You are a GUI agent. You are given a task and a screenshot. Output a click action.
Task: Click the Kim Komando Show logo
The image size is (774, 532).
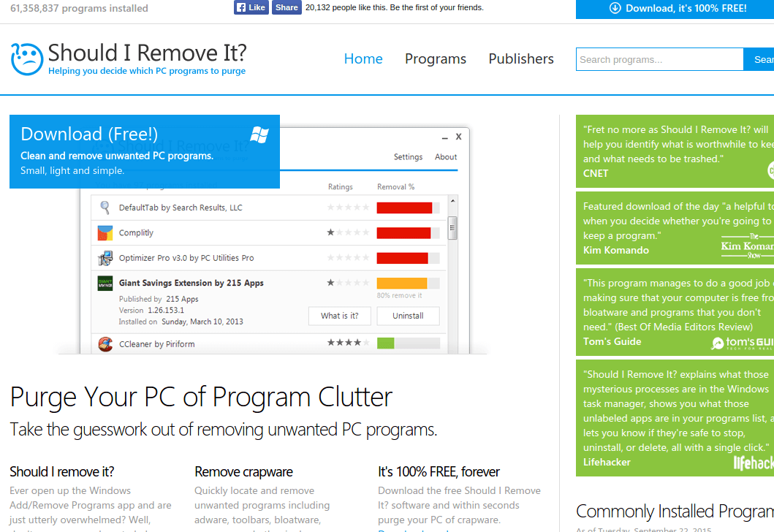tap(747, 246)
